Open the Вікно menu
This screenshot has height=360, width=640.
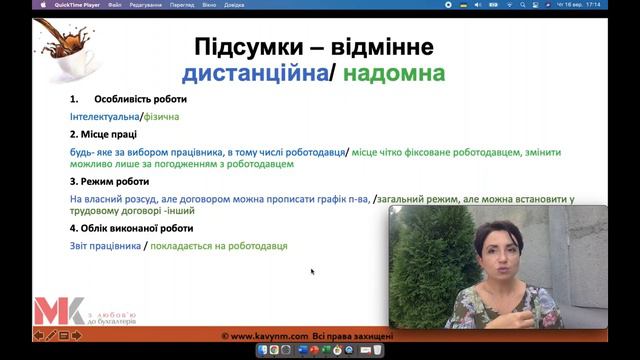[x=209, y=5]
